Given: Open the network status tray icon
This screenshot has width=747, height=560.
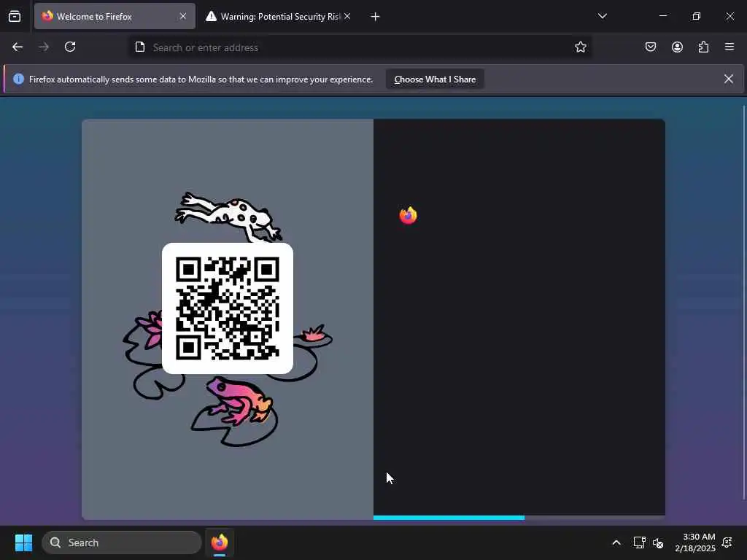Looking at the screenshot, I should click(639, 542).
